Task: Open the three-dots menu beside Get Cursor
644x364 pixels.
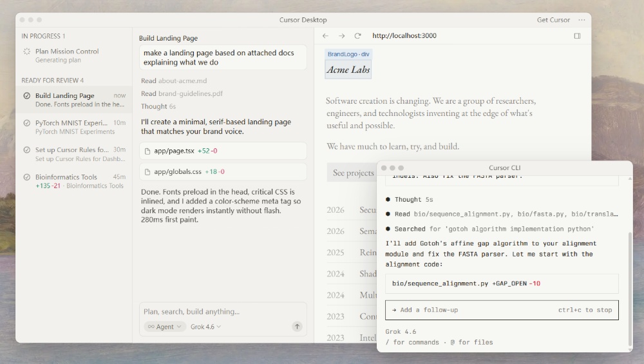Action: click(x=582, y=20)
